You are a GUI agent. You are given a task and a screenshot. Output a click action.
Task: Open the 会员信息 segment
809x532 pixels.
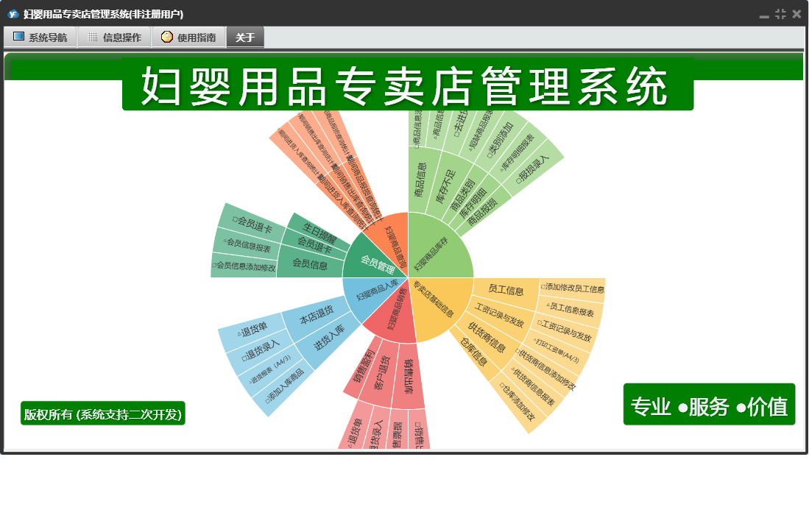[x=310, y=263]
